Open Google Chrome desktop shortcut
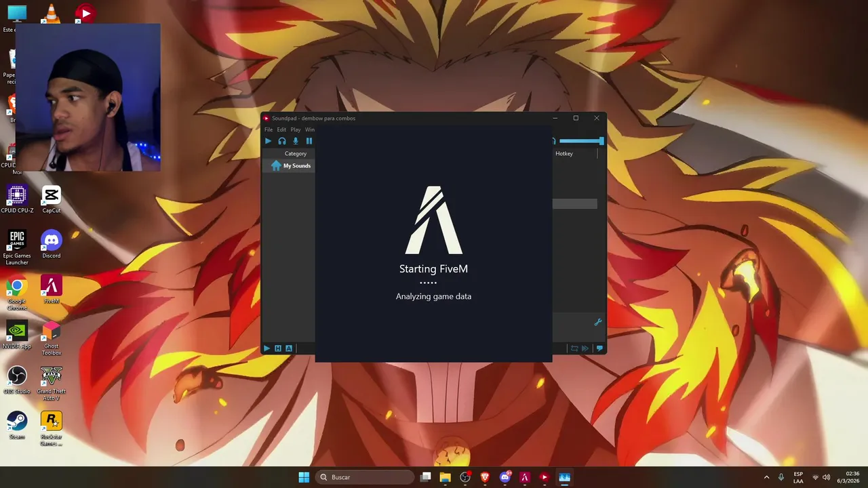Image resolution: width=868 pixels, height=488 pixels. tap(17, 293)
